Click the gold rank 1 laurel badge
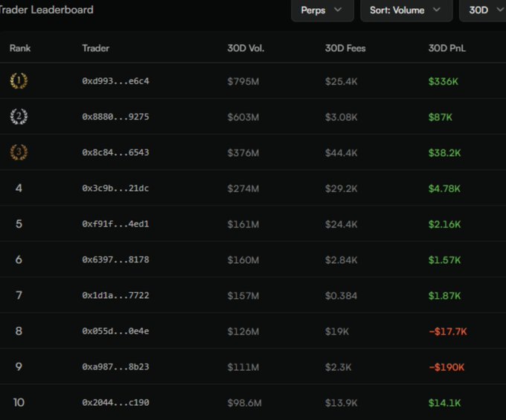506x420 pixels. tap(19, 80)
